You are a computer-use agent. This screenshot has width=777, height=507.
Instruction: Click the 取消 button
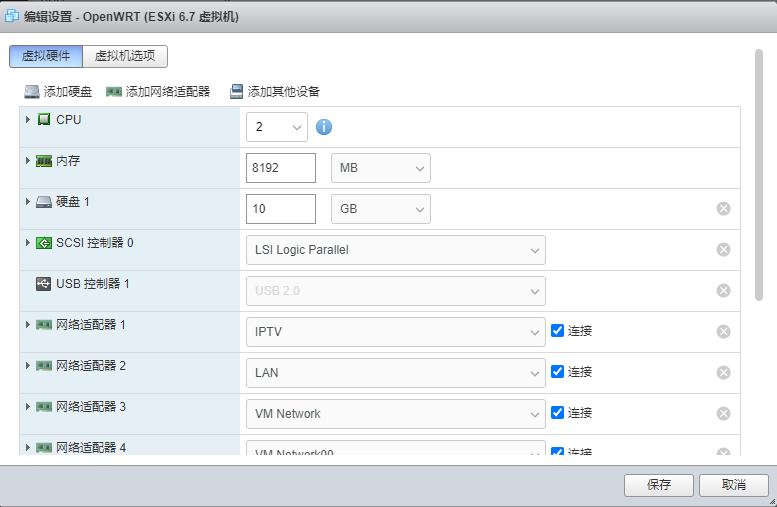(x=733, y=485)
